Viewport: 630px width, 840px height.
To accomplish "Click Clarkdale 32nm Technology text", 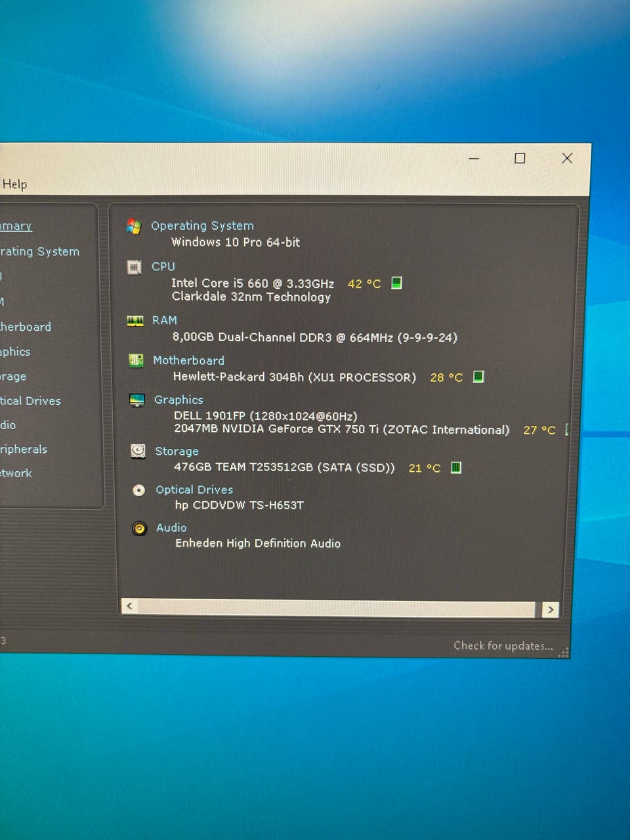I will click(x=251, y=297).
